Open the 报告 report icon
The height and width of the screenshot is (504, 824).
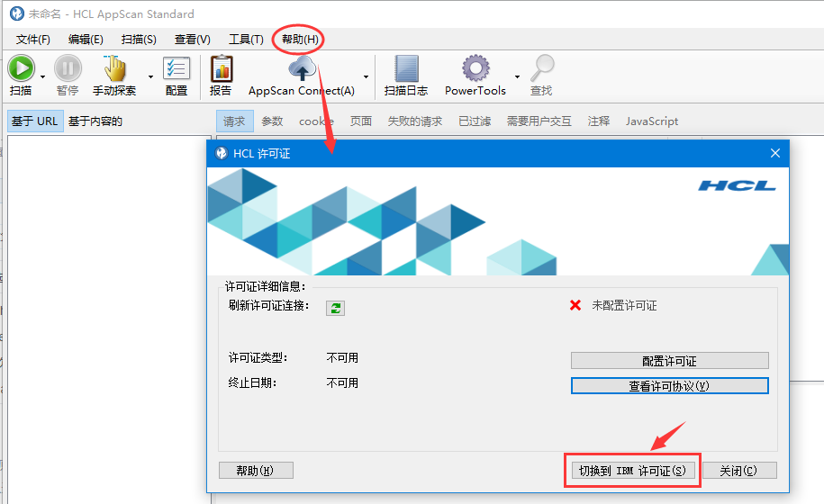coord(222,68)
